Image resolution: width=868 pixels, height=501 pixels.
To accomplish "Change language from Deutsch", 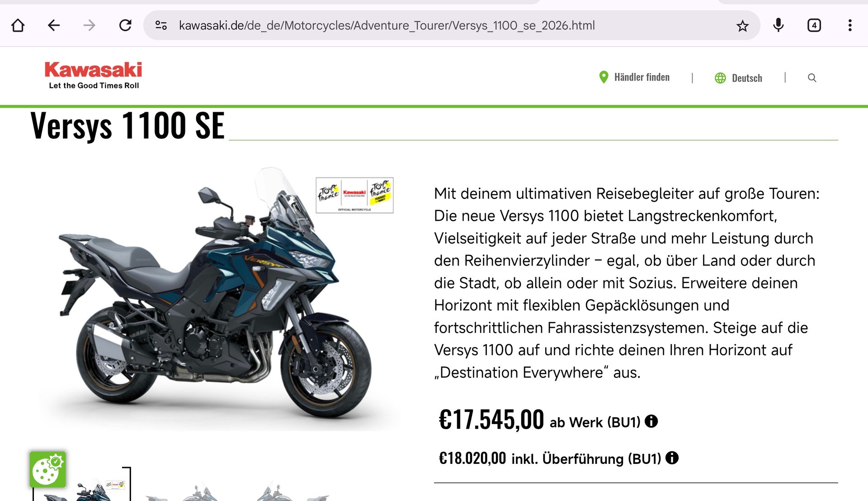I will coord(738,78).
